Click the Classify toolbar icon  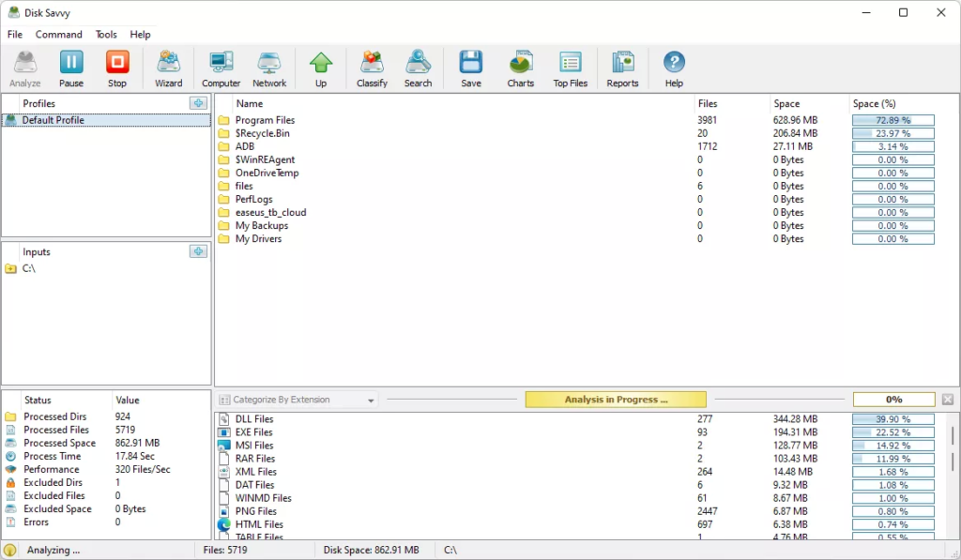click(372, 69)
